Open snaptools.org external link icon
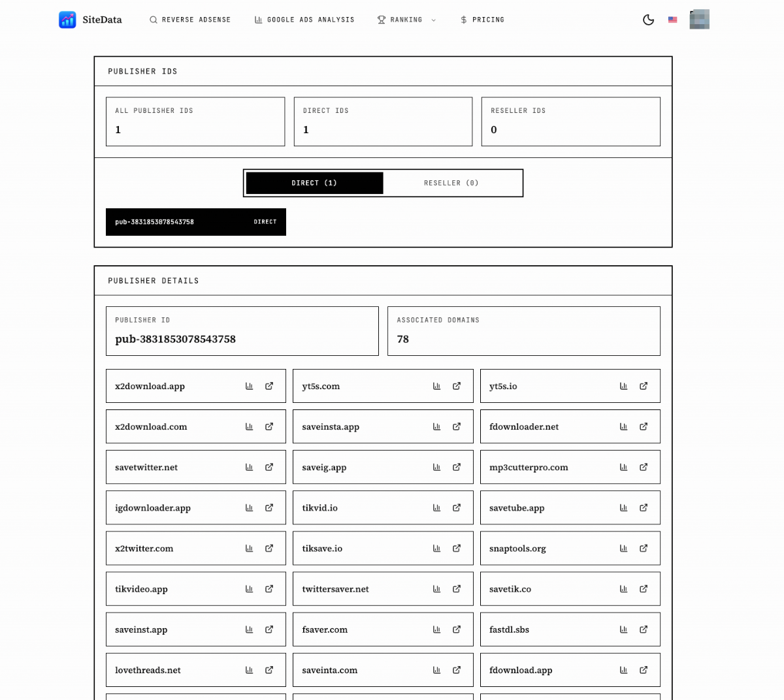Screen dimensions: 784x700 [644, 548]
